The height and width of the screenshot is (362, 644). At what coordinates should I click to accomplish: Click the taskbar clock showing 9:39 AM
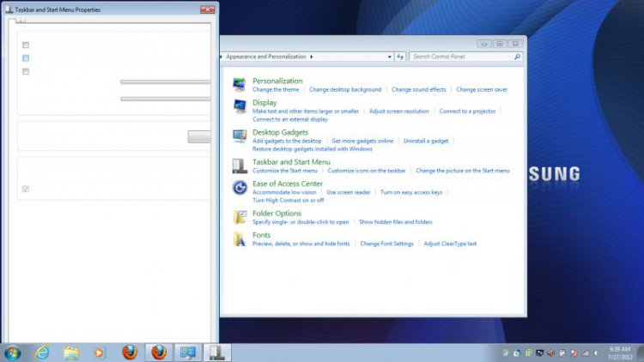[x=620, y=353]
